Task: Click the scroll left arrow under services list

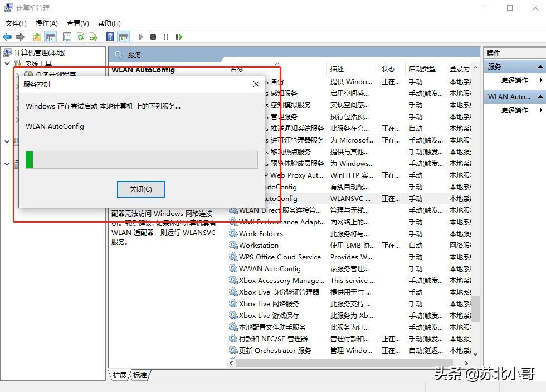Action: pyautogui.click(x=232, y=363)
